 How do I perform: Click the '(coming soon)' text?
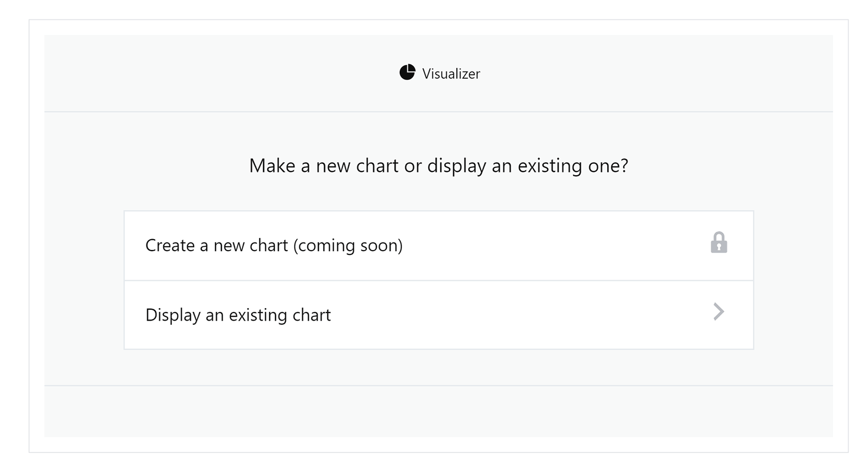(x=348, y=246)
